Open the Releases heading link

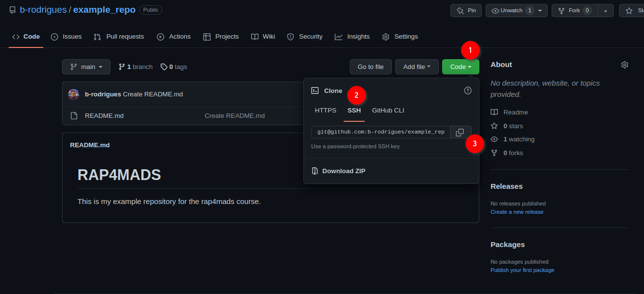click(507, 186)
